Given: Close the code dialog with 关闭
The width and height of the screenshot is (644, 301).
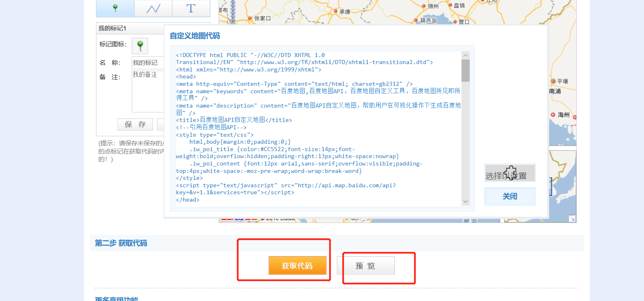Looking at the screenshot, I should point(510,196).
